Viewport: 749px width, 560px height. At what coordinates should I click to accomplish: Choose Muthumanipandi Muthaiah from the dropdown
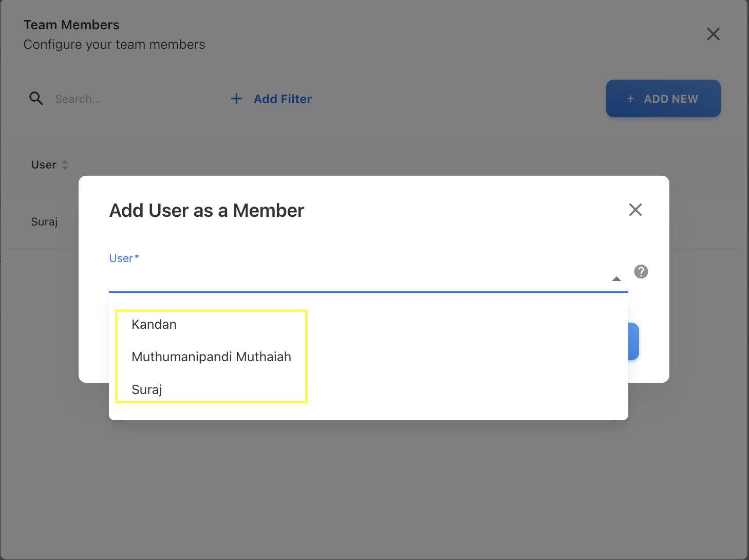coord(211,357)
